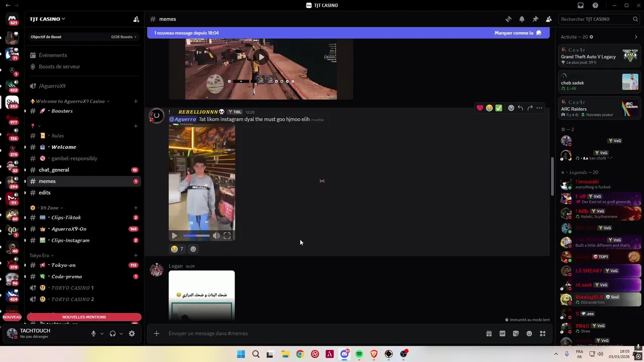Click NOUVELLES MENTIONS banner

click(84, 317)
